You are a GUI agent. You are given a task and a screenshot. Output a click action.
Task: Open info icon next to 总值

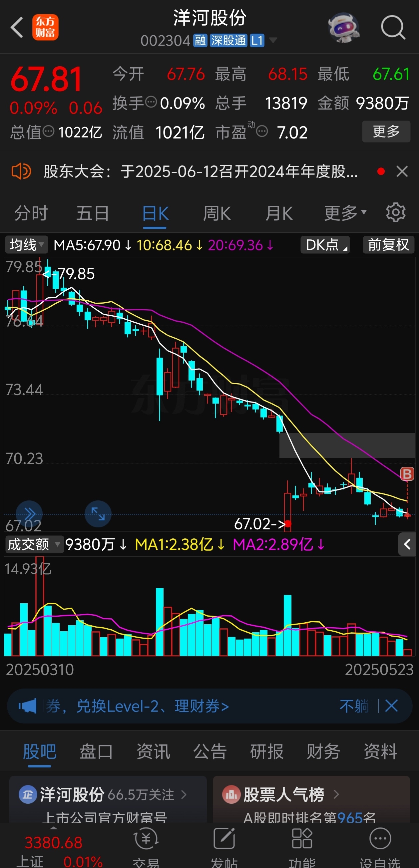pyautogui.click(x=49, y=131)
